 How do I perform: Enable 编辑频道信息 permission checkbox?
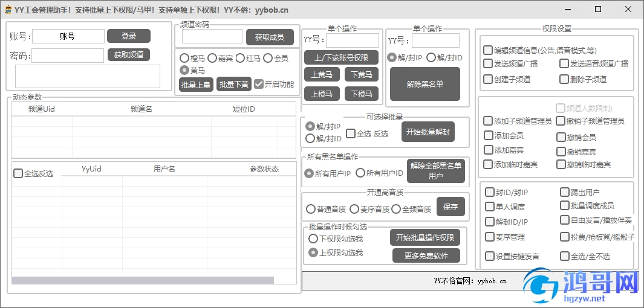[x=487, y=50]
